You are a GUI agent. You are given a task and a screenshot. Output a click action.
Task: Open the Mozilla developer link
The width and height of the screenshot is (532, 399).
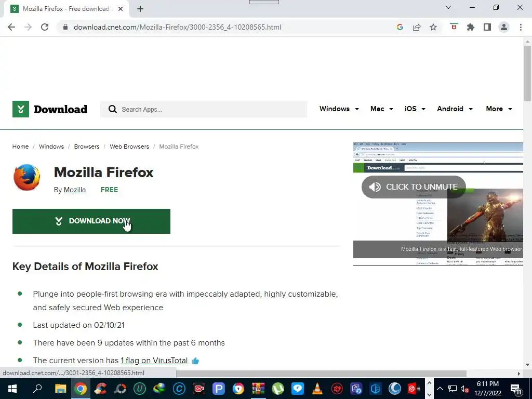75,190
